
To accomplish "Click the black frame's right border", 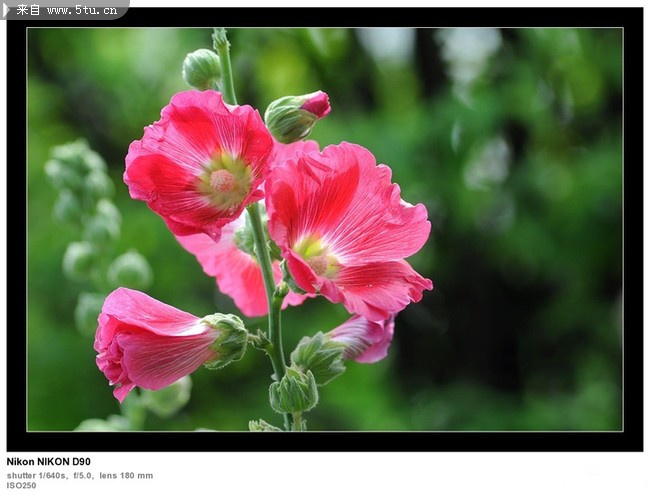I will tap(632, 230).
